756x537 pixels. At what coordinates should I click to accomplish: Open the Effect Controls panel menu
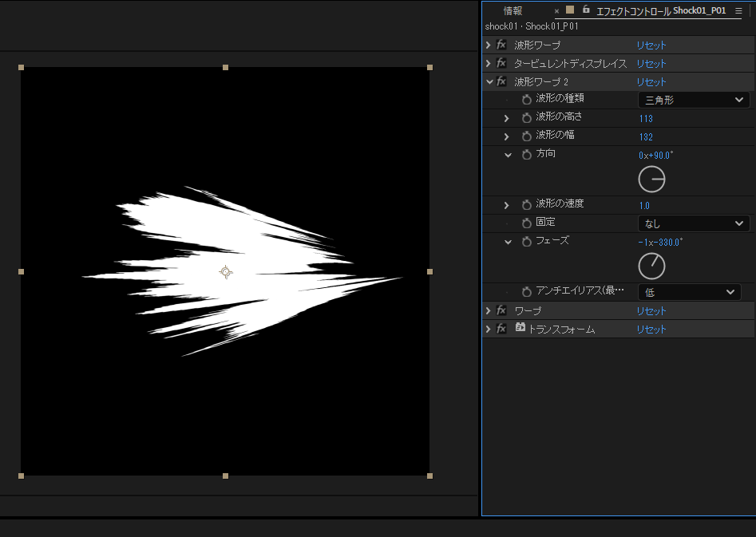738,11
